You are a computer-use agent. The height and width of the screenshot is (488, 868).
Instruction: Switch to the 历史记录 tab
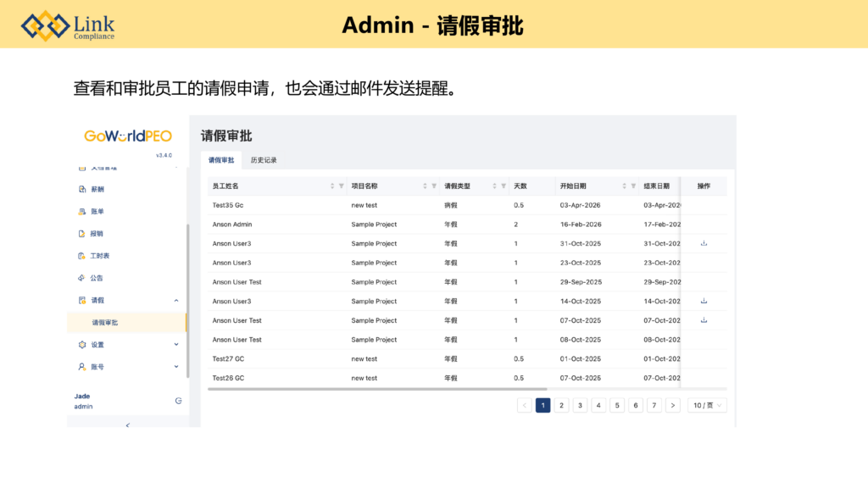(264, 160)
